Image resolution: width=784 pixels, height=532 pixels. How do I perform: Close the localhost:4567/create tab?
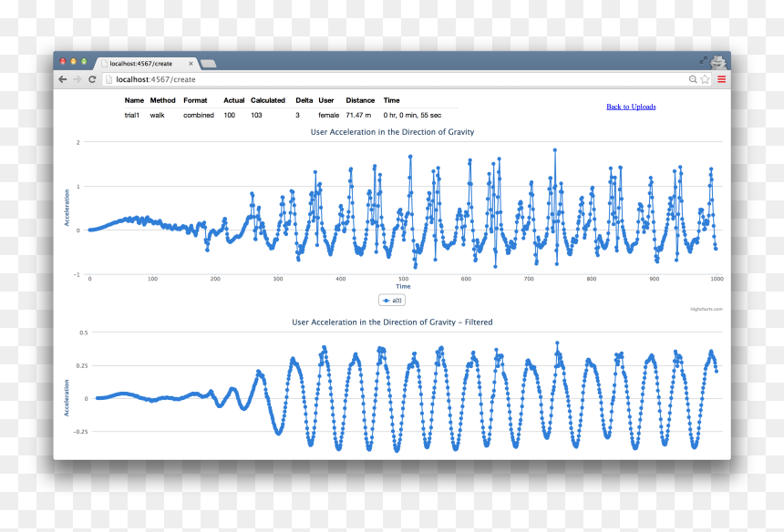pos(191,64)
